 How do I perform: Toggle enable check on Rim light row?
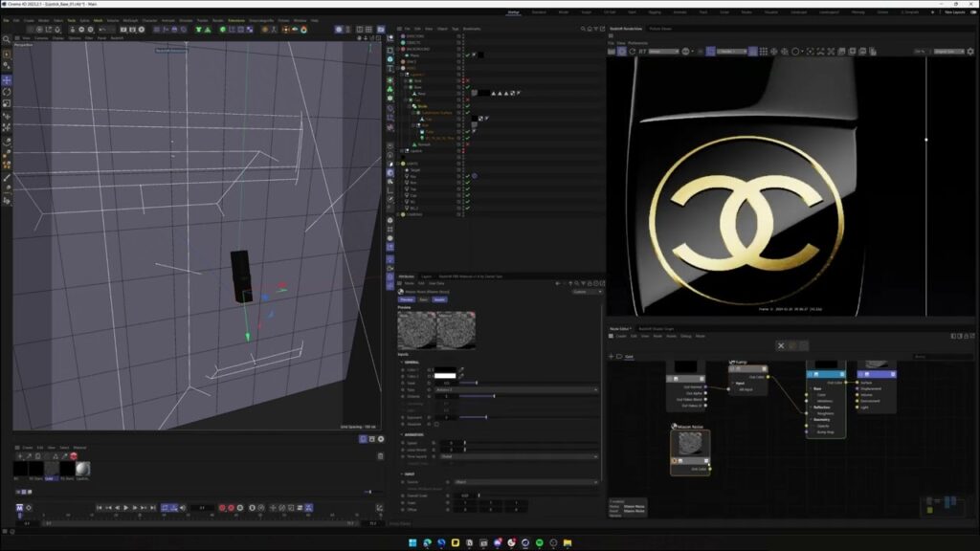(467, 183)
